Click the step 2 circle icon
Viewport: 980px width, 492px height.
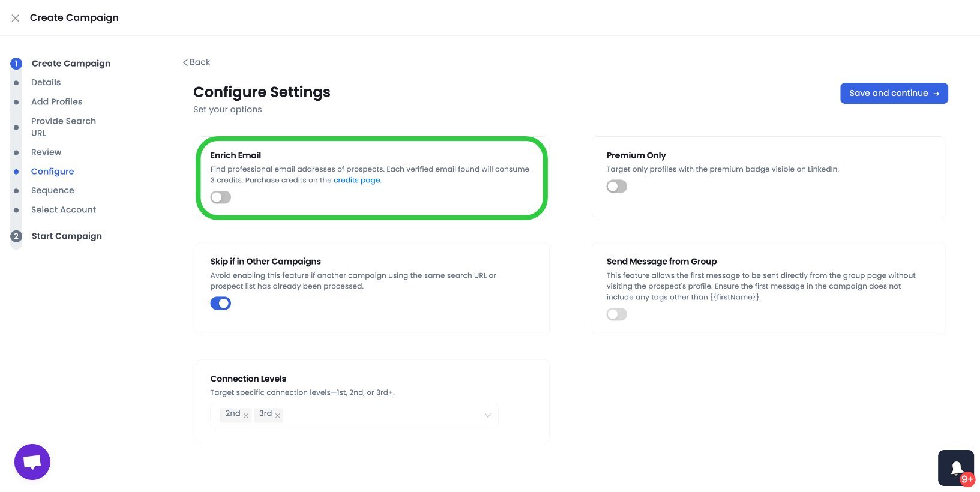tap(16, 236)
